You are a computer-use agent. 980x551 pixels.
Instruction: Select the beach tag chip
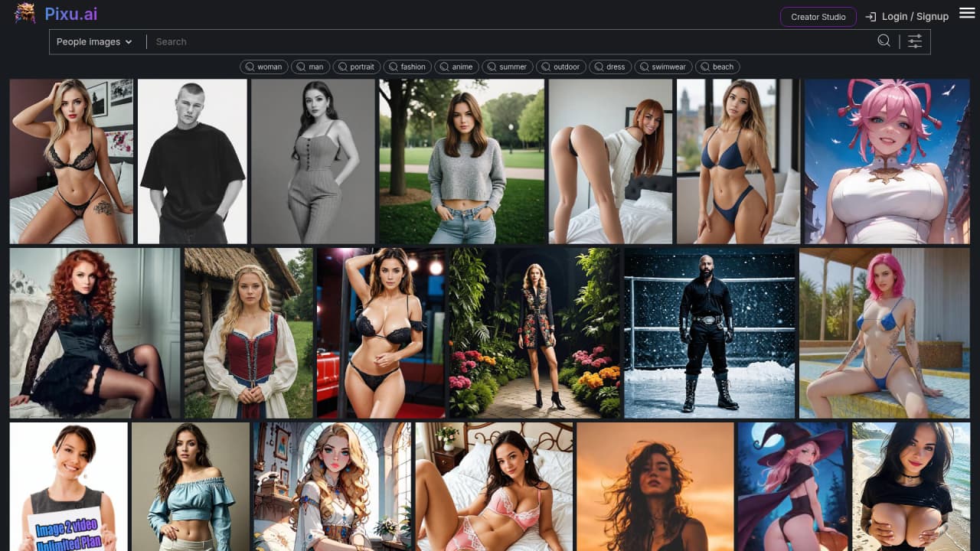pyautogui.click(x=718, y=67)
